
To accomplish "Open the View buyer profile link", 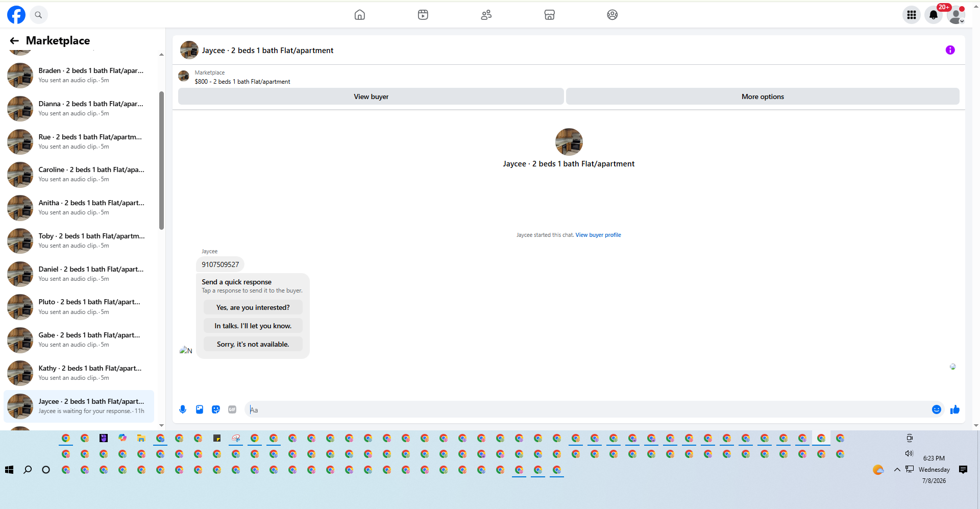I will pyautogui.click(x=598, y=235).
